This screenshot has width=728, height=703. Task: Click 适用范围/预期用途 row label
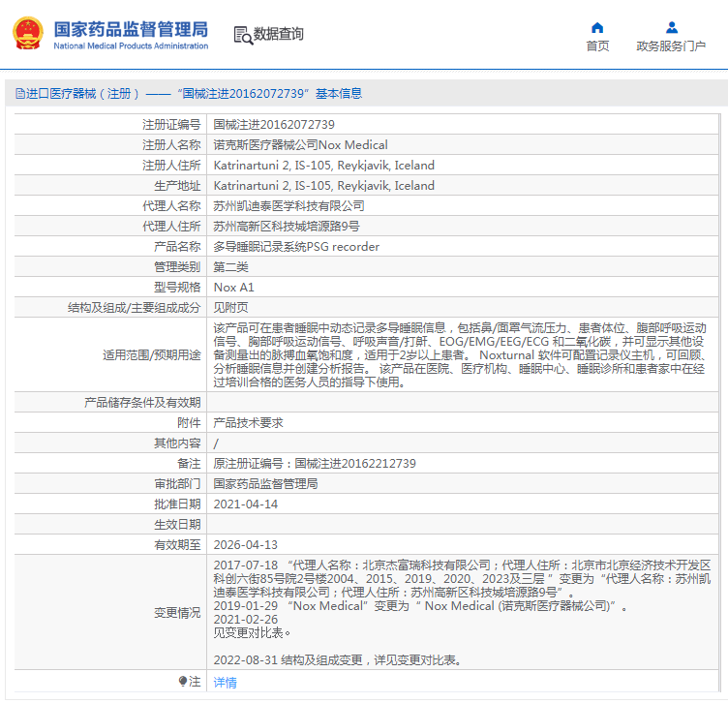coord(152,355)
